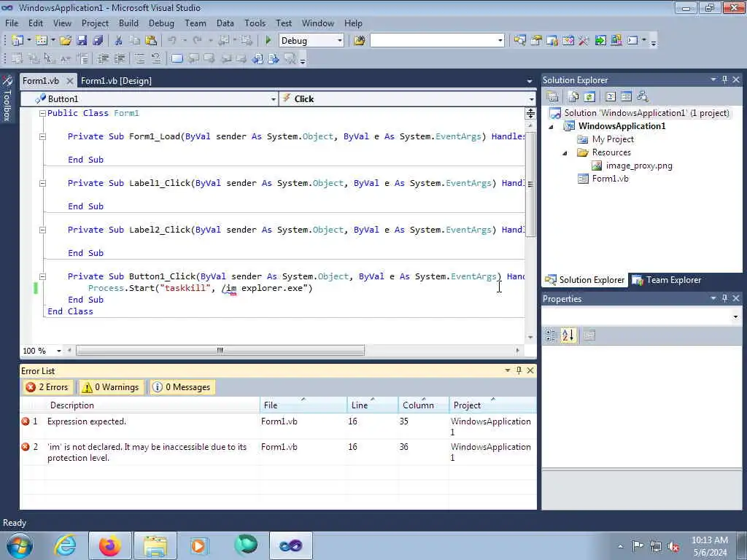Select image_proxy.png in Solution Explorer

[x=639, y=166]
